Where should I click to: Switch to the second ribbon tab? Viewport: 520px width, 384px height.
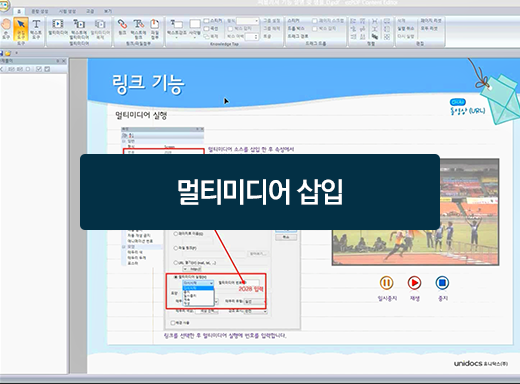pyautogui.click(x=40, y=11)
